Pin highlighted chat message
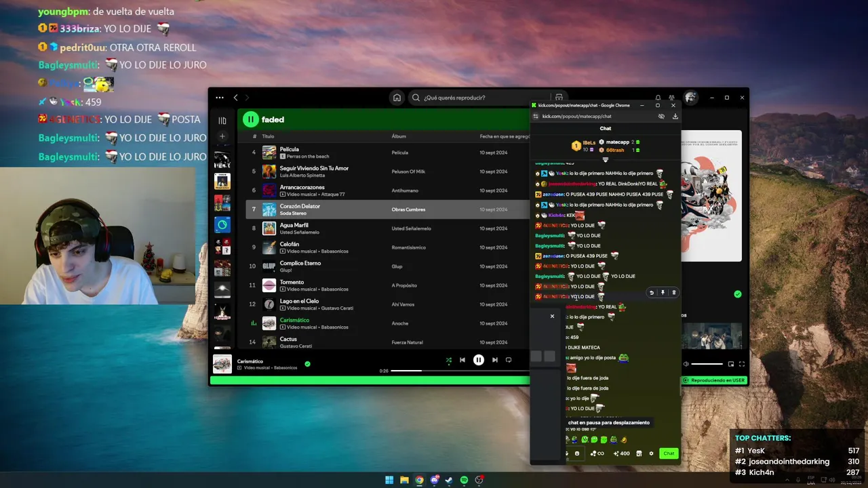 tap(663, 293)
